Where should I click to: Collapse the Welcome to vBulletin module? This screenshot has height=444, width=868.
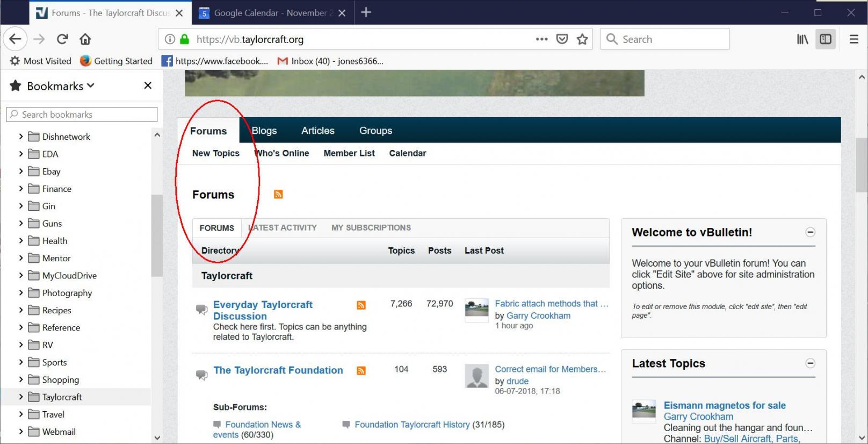(x=811, y=232)
